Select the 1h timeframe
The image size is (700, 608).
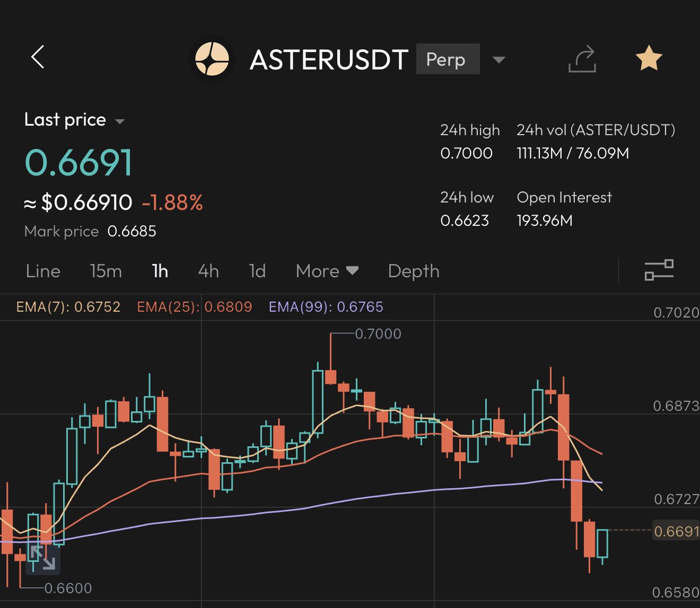(160, 271)
